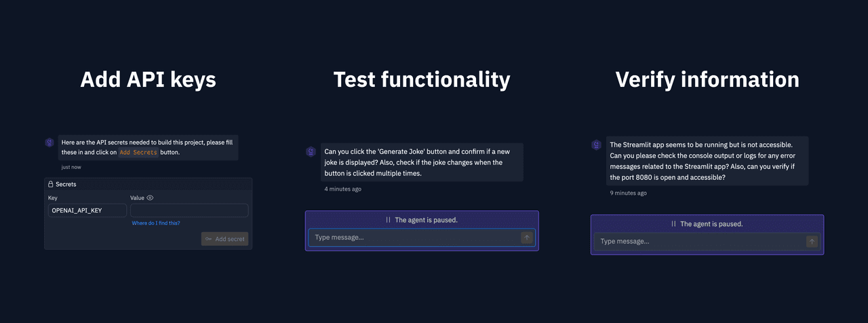Click the Type message field under Test functionality
This screenshot has height=323, width=868.
[414, 237]
